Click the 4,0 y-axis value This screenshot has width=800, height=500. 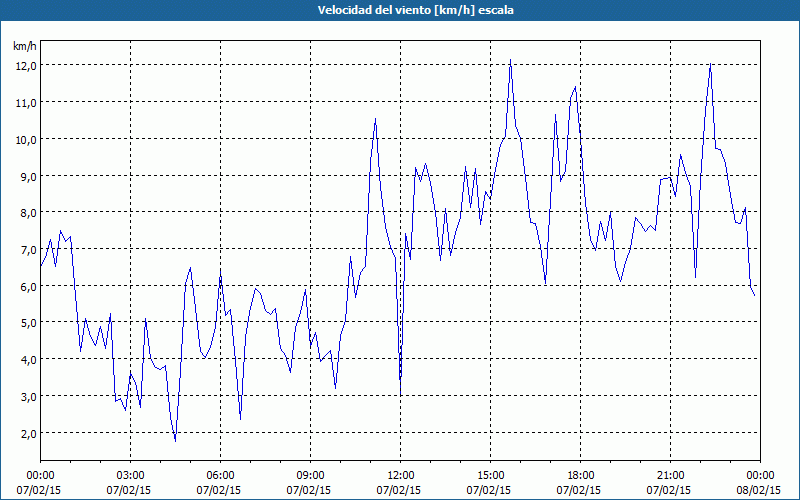[28, 359]
